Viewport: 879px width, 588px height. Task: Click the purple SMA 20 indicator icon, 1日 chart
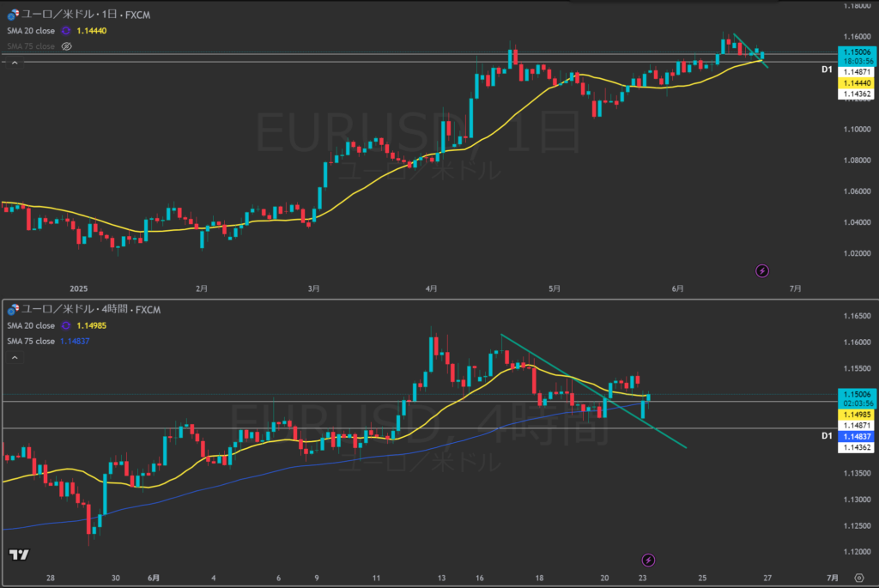[x=66, y=31]
